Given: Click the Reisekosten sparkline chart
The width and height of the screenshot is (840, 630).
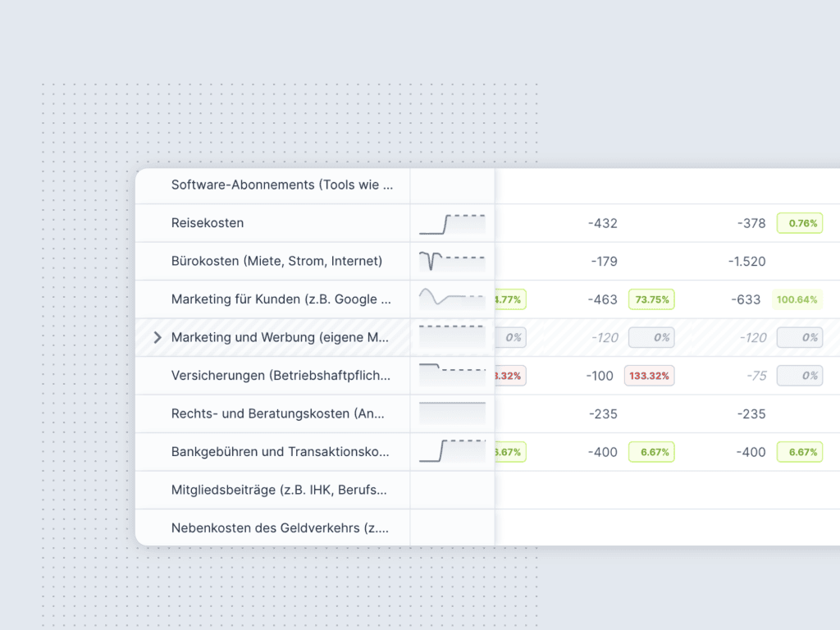Looking at the screenshot, I should tap(452, 223).
